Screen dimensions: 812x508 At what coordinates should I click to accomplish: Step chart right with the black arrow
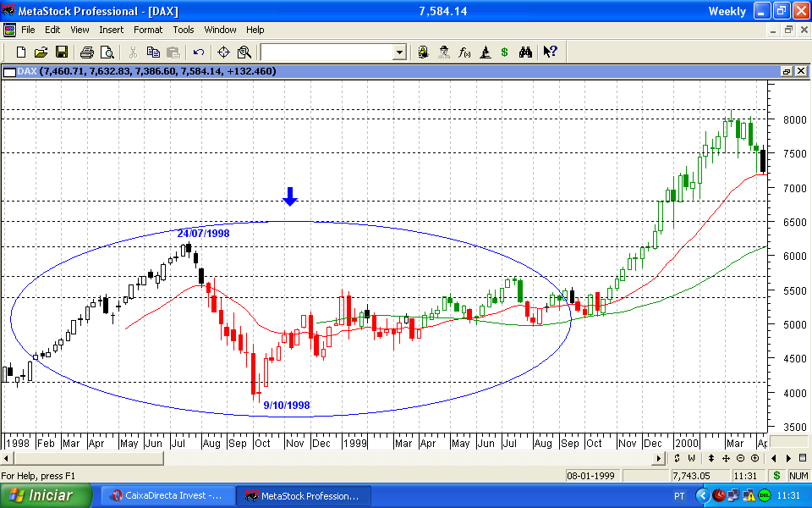788,458
